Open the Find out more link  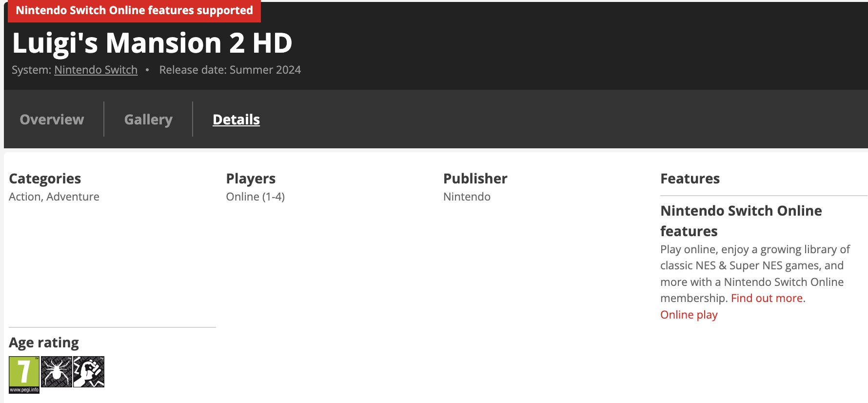(x=767, y=298)
